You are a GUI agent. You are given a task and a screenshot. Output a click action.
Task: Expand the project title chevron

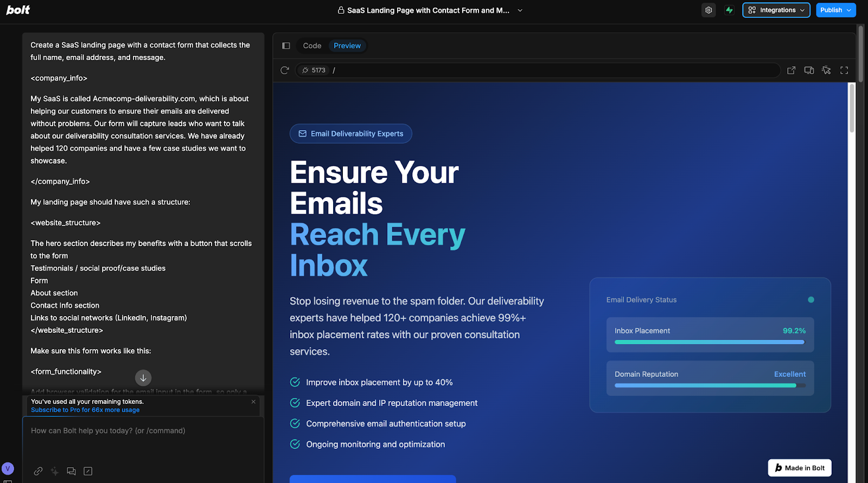click(520, 10)
